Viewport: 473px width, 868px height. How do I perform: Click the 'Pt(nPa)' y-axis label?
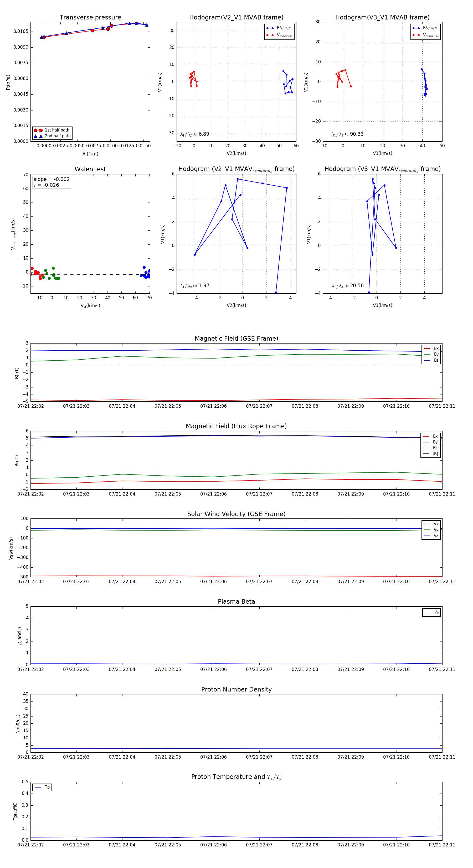pos(8,82)
